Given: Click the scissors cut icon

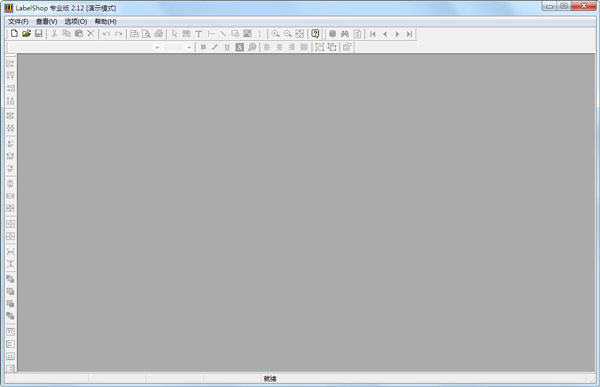Looking at the screenshot, I should click(54, 34).
